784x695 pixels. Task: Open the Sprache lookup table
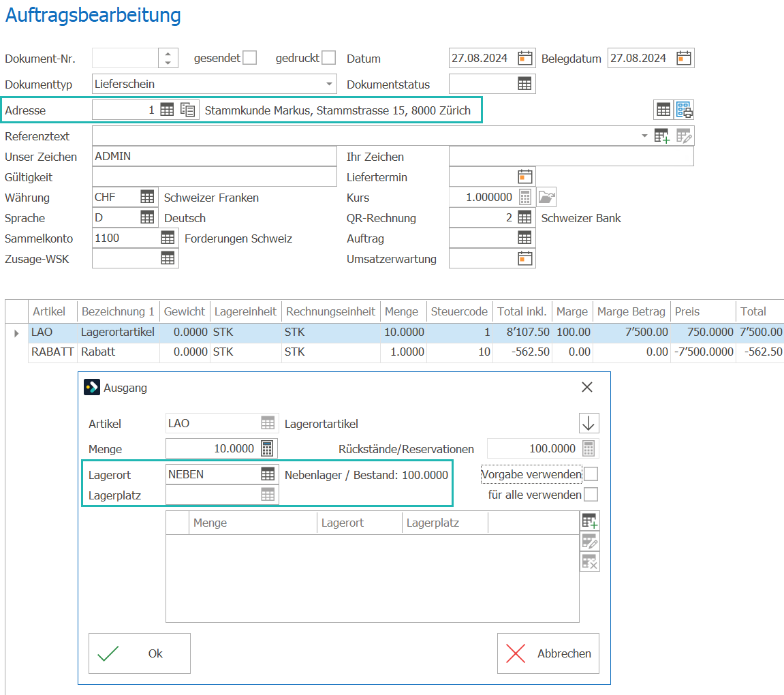point(147,217)
